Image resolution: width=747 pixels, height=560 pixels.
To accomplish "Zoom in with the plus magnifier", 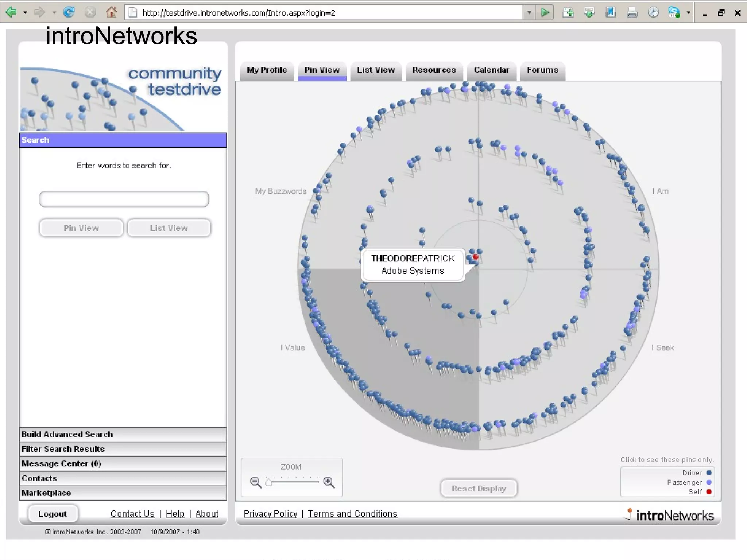I will pyautogui.click(x=329, y=482).
